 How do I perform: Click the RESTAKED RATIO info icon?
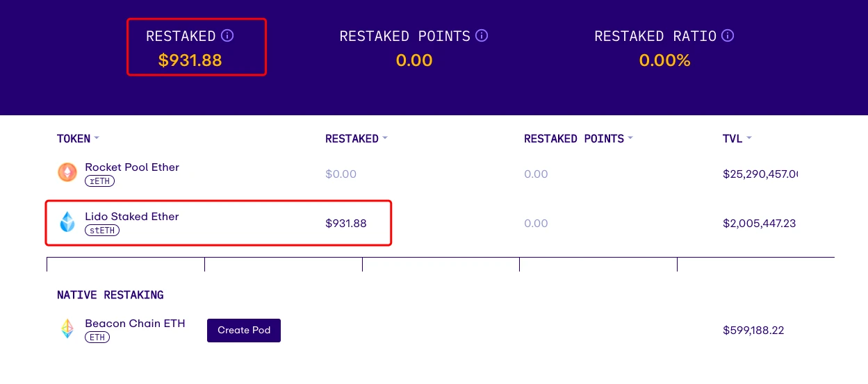728,36
